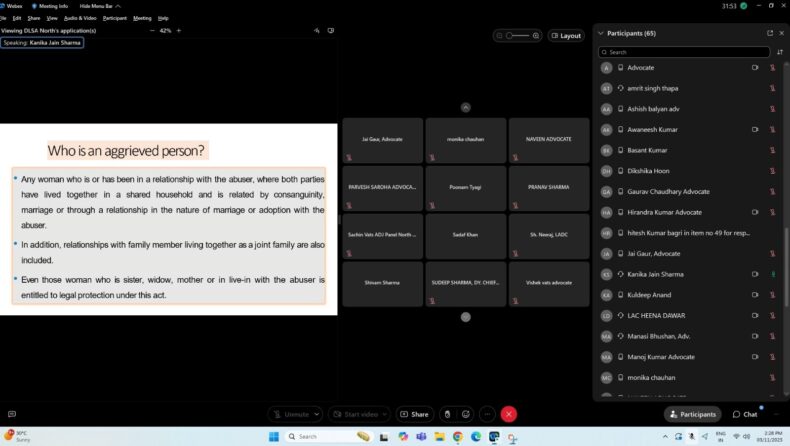Open the Audio & Video menu

tap(80, 18)
